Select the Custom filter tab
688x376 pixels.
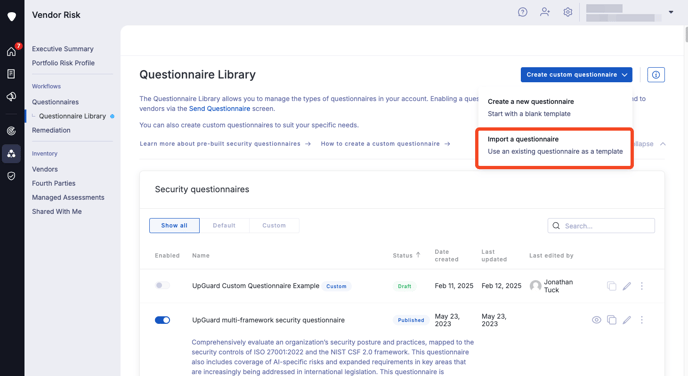(x=274, y=226)
